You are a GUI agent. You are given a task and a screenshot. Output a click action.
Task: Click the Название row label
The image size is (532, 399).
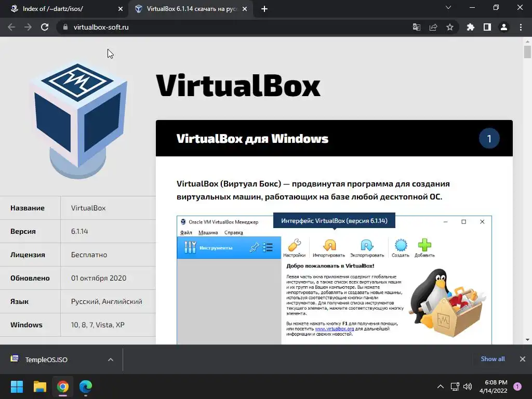point(28,208)
